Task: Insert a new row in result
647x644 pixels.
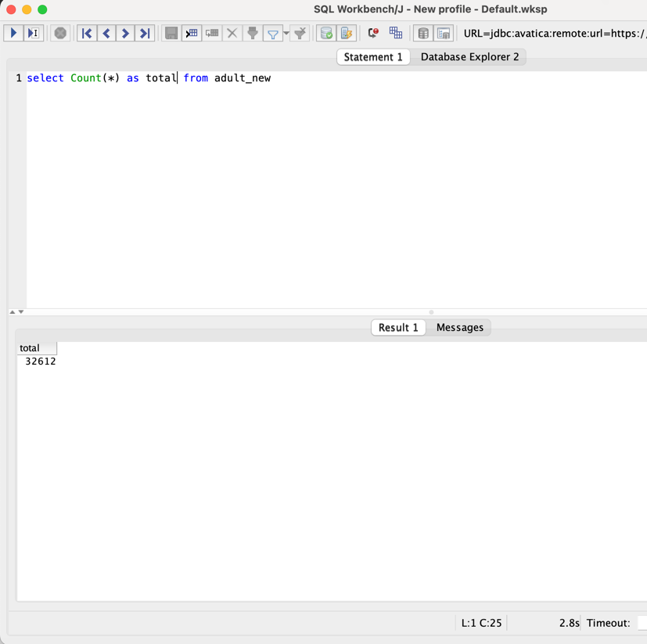Action: point(192,33)
